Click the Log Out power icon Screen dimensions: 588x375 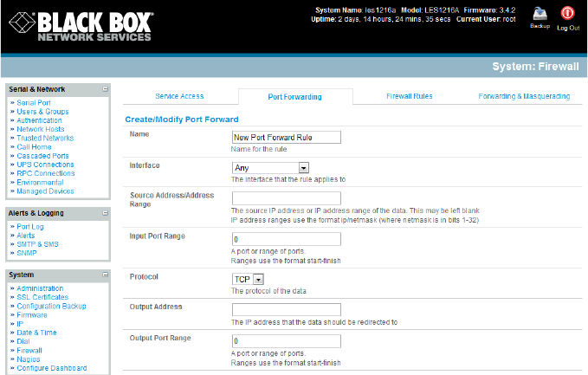(568, 14)
